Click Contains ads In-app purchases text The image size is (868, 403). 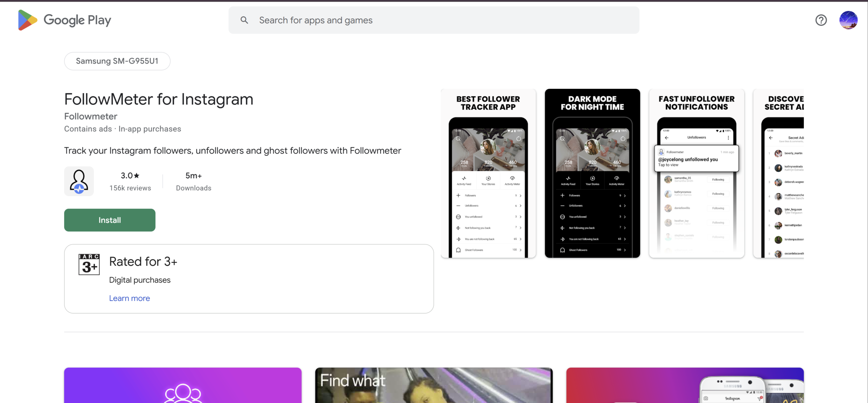click(x=122, y=129)
